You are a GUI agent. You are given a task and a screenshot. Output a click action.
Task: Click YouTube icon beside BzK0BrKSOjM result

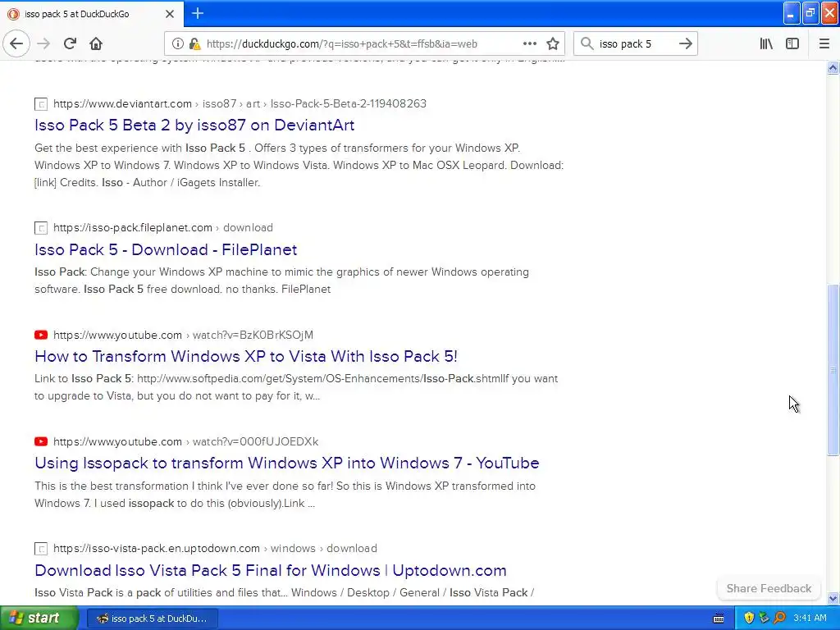click(41, 335)
